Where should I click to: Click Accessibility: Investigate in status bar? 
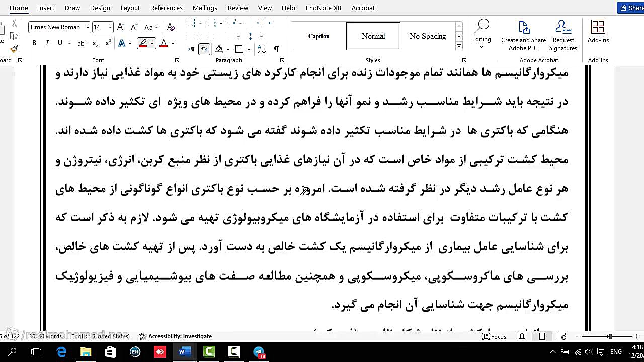click(176, 336)
